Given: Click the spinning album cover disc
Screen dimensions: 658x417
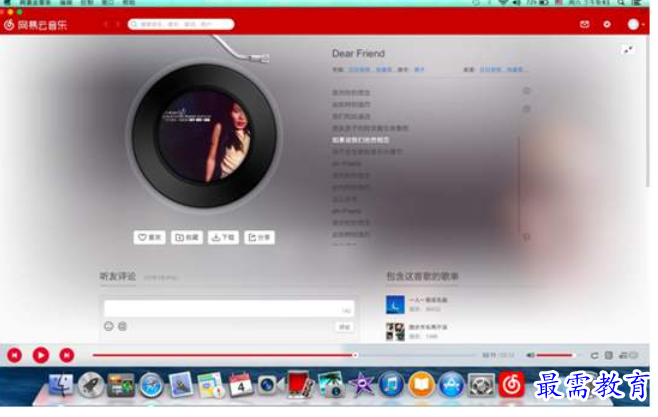Looking at the screenshot, I should click(x=205, y=136).
